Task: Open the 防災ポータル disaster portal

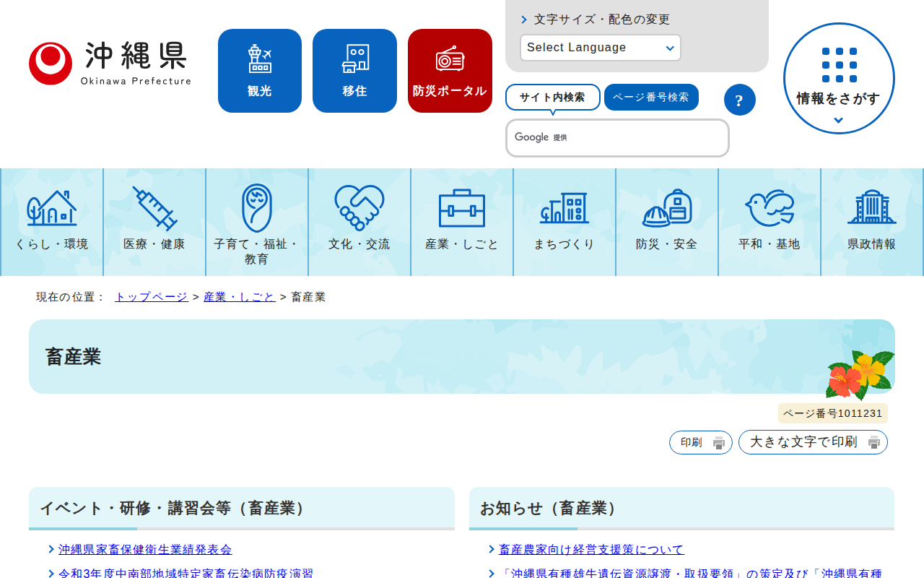Action: (450, 71)
